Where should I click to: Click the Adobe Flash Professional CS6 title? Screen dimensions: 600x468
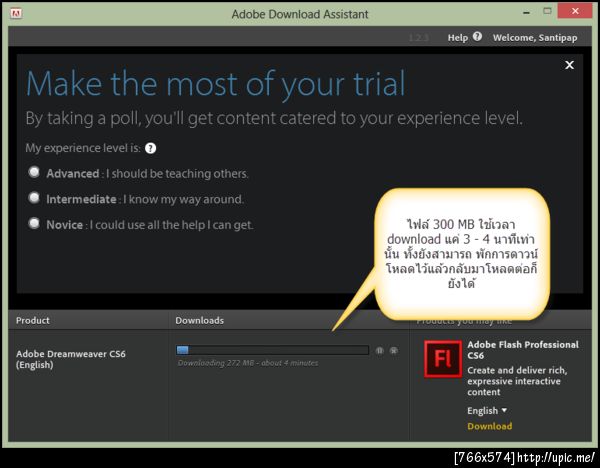click(523, 350)
